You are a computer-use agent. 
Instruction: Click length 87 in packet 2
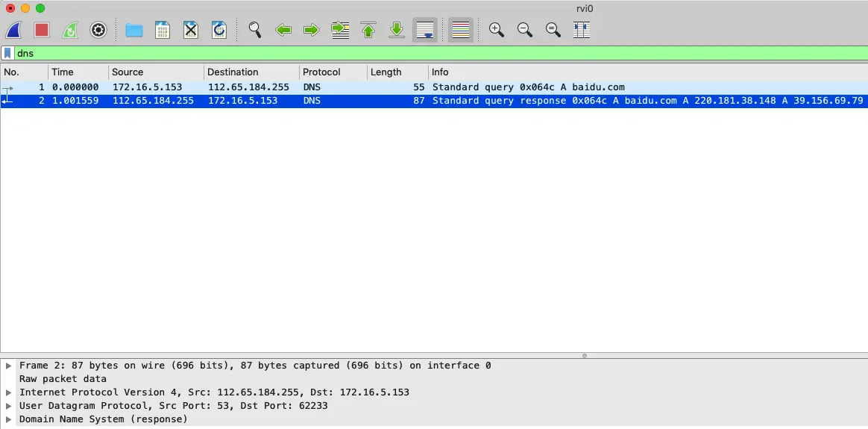419,101
